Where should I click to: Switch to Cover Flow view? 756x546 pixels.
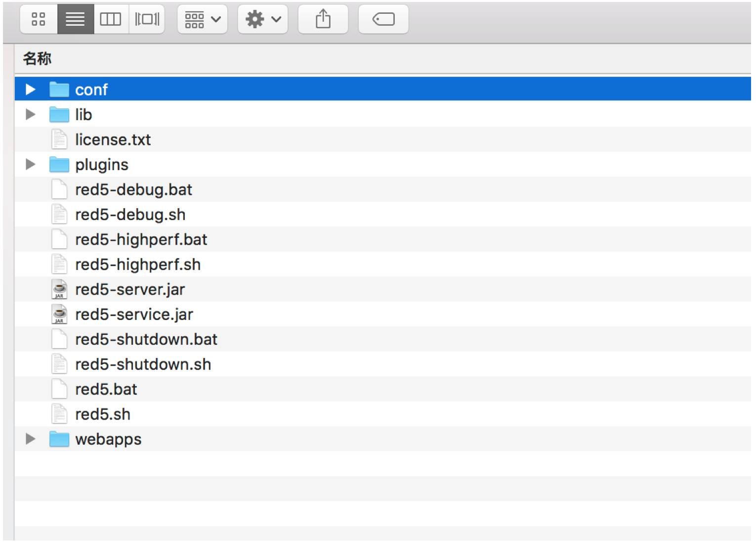147,19
